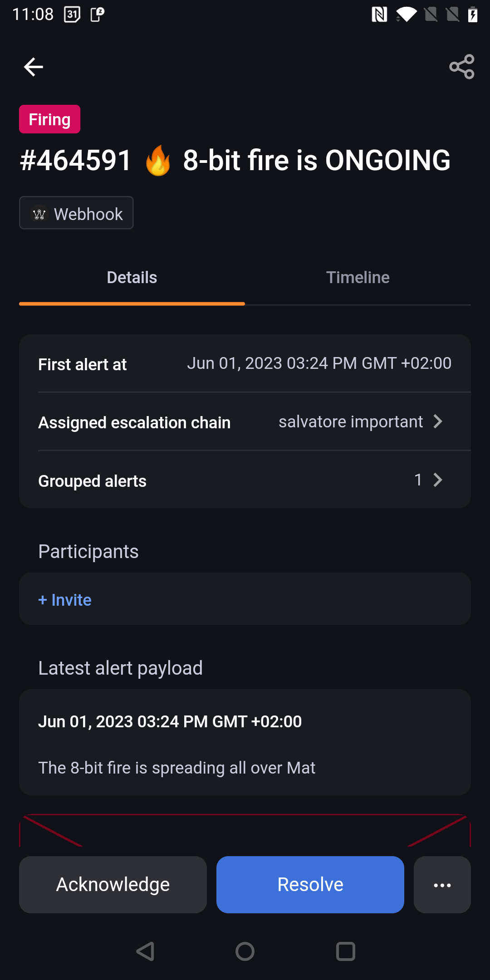Screen dimensions: 490x980
Task: Tap the back arrow icon
Action: coord(33,67)
